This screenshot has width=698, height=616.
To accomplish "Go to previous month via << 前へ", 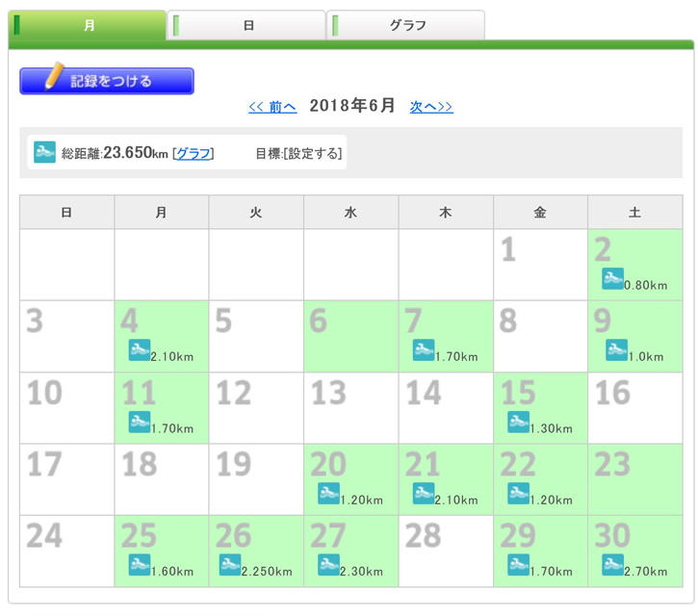I will [x=272, y=107].
